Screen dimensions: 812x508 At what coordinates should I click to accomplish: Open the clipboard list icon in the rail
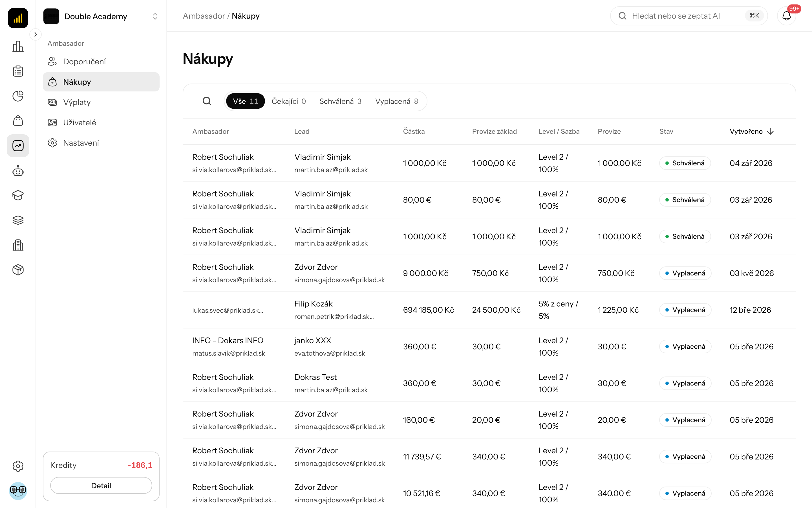pyautogui.click(x=18, y=71)
